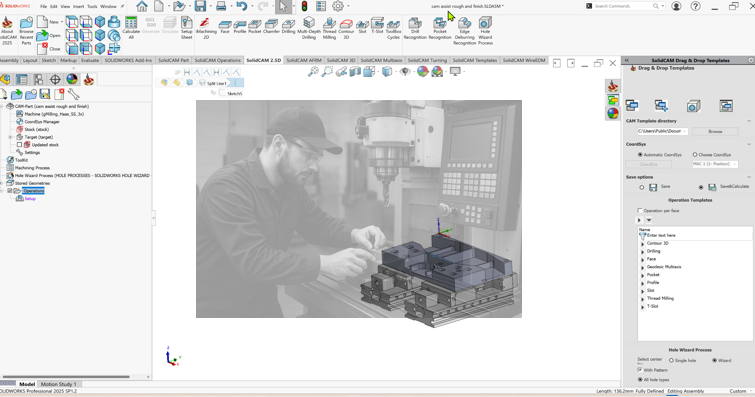
Task: Add a Contour 3D operation from ribbon
Action: coord(346,28)
